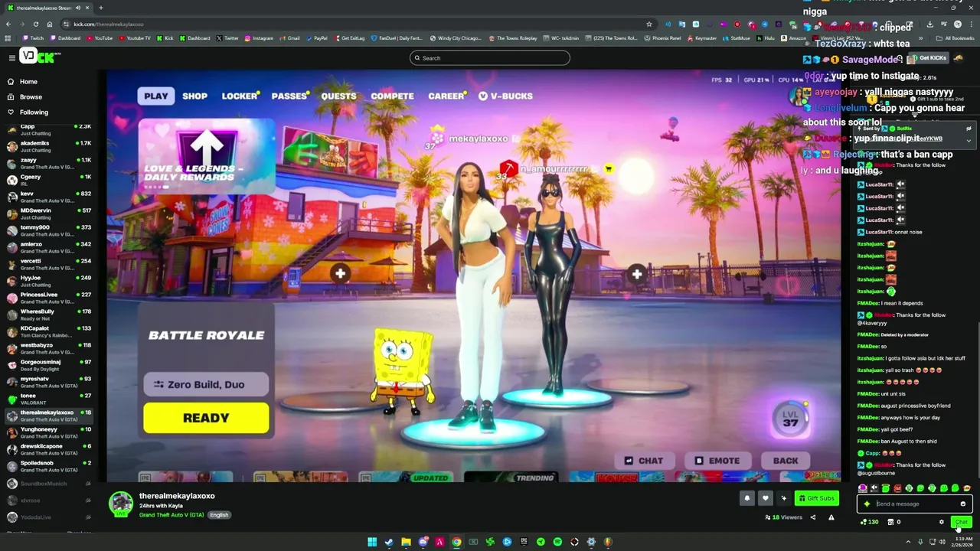Click the sparkle icon beside Gift Subs
This screenshot has width=980, height=551.
[783, 498]
